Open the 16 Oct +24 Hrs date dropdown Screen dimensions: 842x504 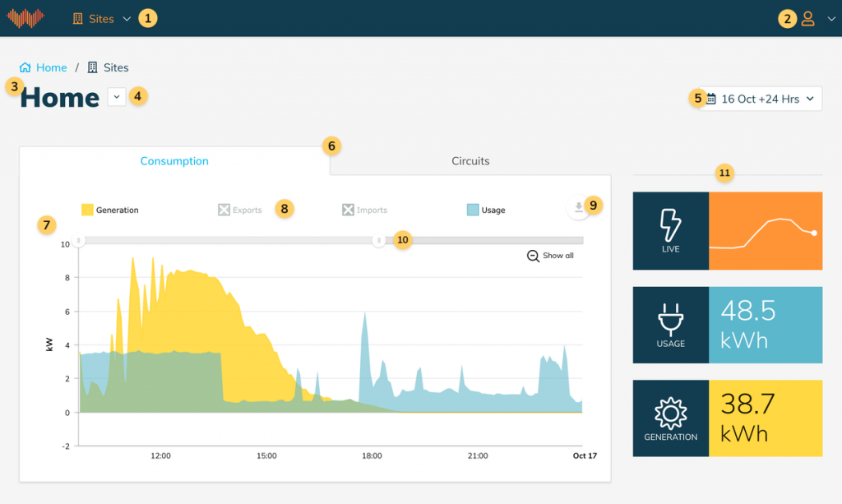[761, 99]
